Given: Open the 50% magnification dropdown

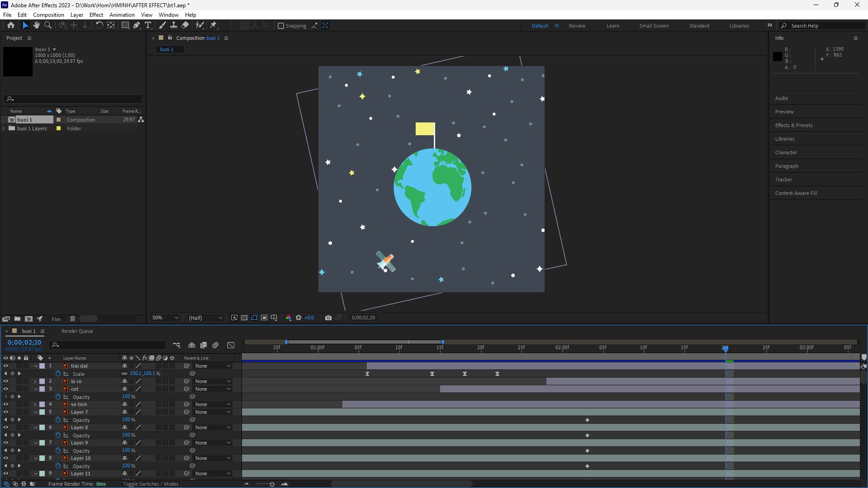Looking at the screenshot, I should point(165,318).
